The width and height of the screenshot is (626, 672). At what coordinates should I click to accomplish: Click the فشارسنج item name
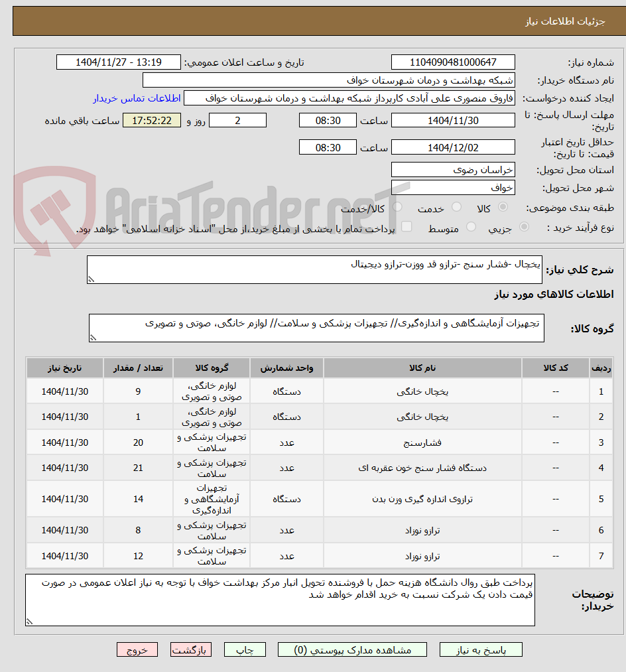422,442
